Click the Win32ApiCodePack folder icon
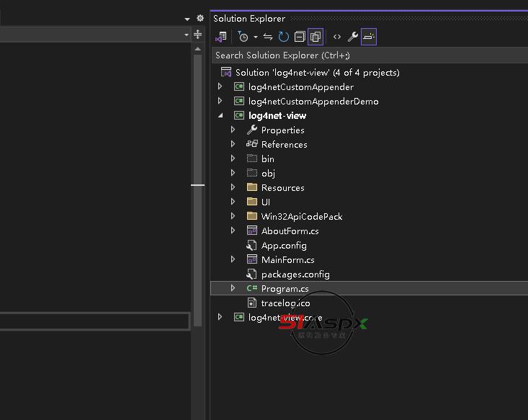Image resolution: width=528 pixels, height=420 pixels. [x=252, y=216]
